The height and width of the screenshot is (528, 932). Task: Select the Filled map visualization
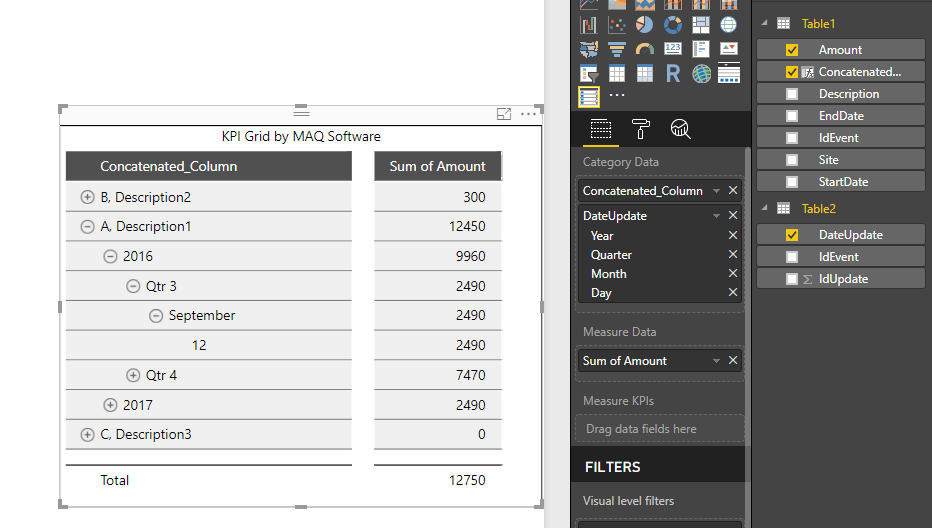pos(588,49)
